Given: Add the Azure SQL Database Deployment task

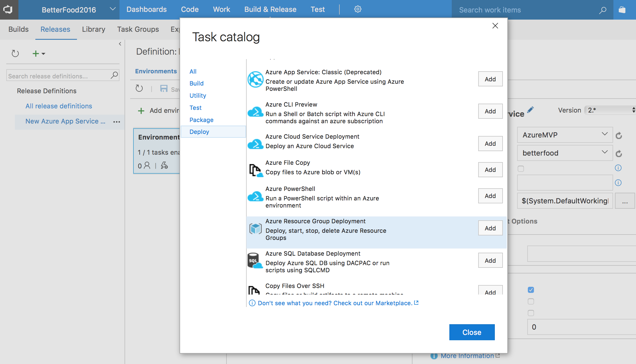Looking at the screenshot, I should pos(490,260).
